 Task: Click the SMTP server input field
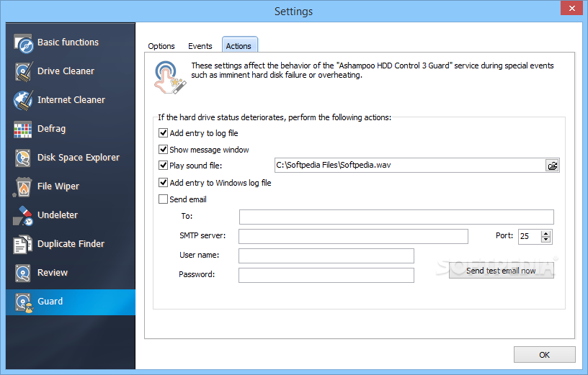353,236
